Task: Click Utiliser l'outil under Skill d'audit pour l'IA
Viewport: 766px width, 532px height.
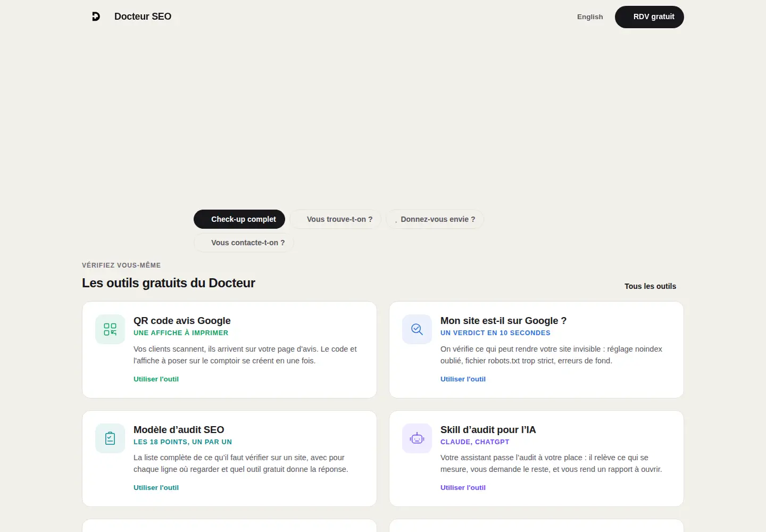Action: click(x=463, y=488)
